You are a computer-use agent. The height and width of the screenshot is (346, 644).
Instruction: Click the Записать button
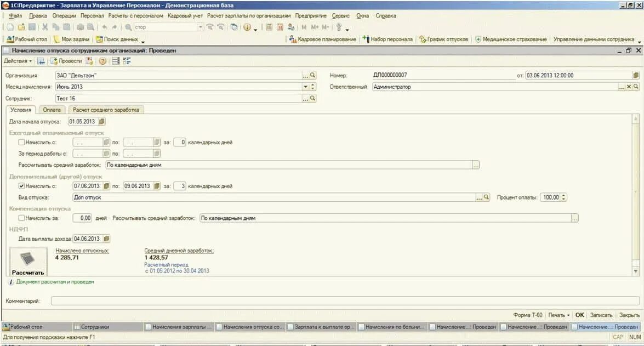(601, 315)
